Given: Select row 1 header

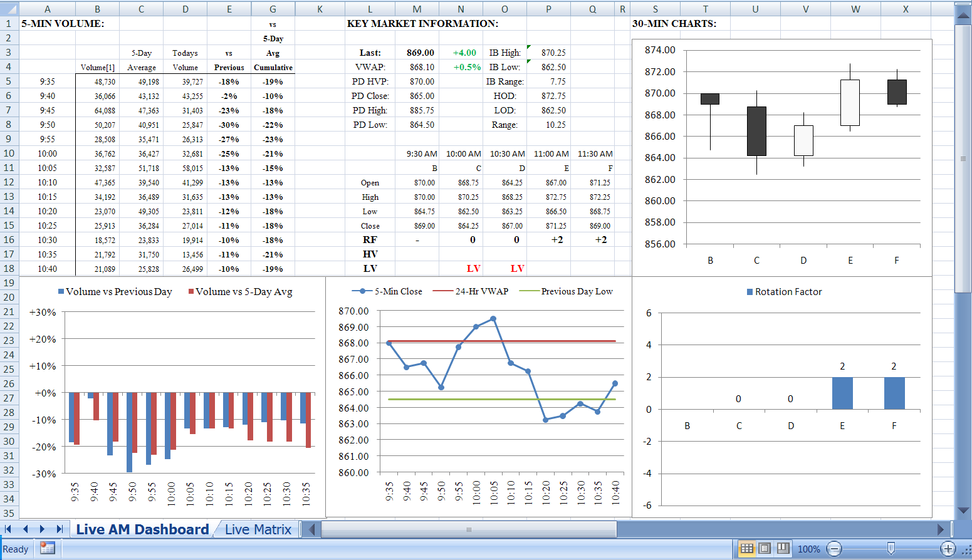Looking at the screenshot, I should pyautogui.click(x=9, y=23).
